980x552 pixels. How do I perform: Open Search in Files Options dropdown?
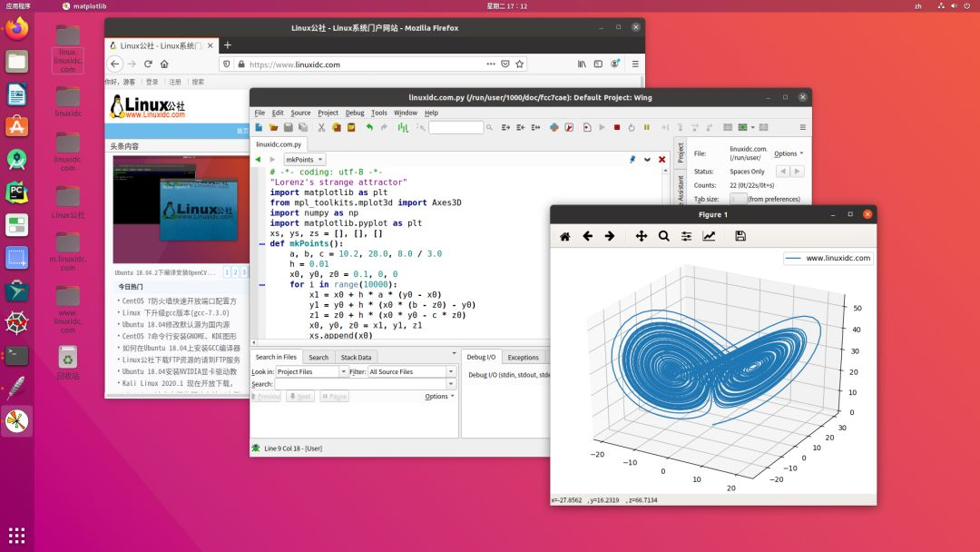pos(439,397)
